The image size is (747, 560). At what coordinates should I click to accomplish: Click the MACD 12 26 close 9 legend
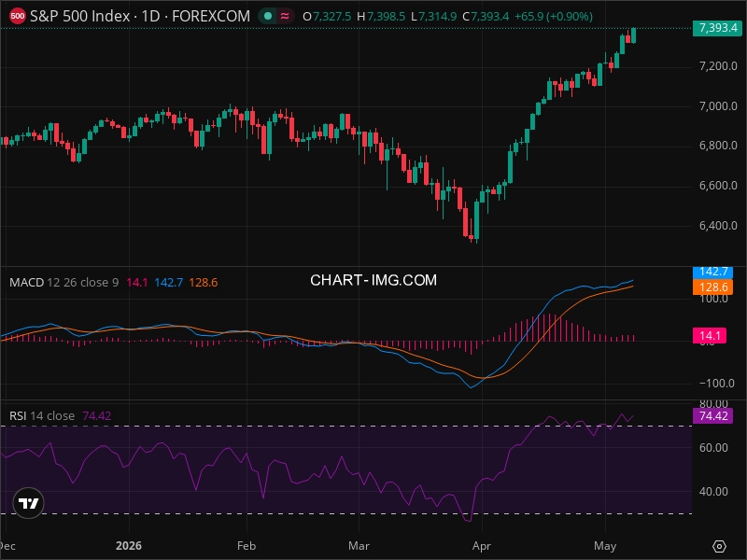[x=63, y=283]
